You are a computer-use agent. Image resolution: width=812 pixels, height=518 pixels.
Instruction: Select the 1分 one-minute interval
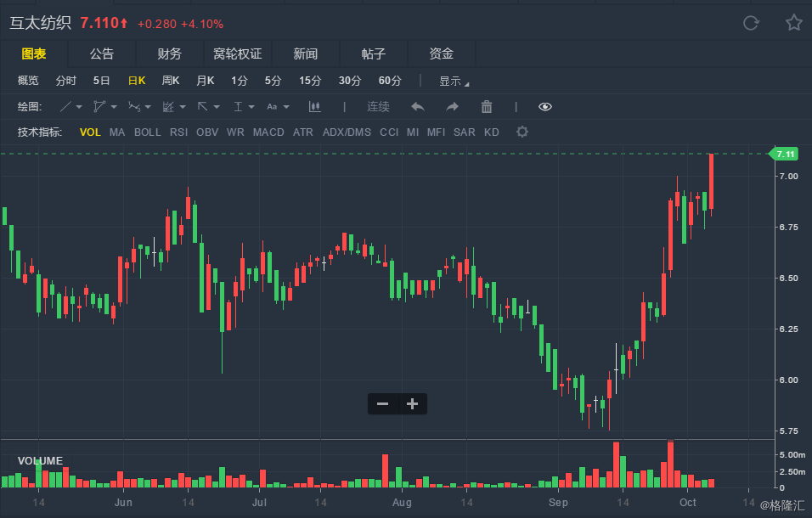[x=240, y=81]
